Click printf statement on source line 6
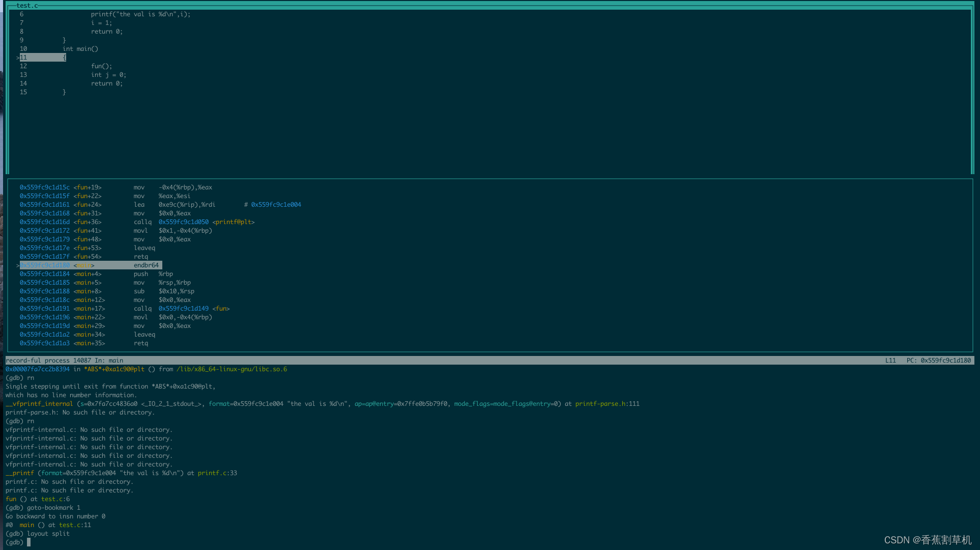This screenshot has width=980, height=550. 140,14
